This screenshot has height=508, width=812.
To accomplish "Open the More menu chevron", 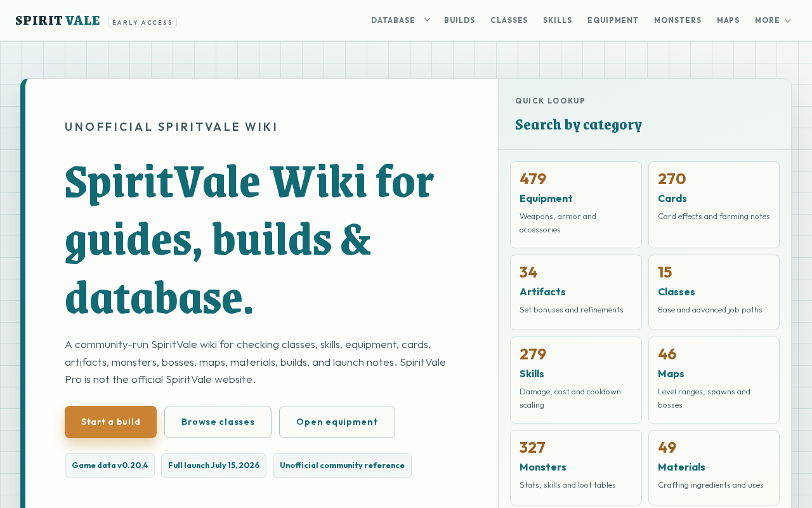I will pos(787,20).
